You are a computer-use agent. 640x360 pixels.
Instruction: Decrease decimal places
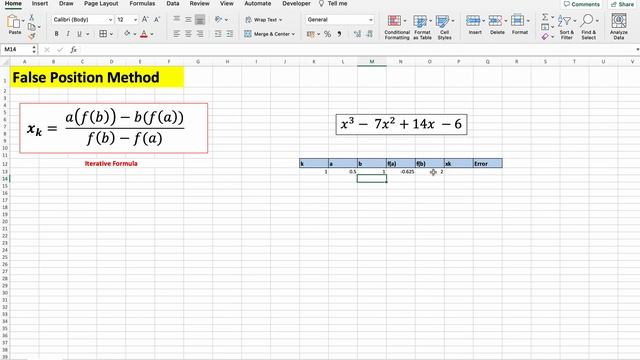(x=369, y=34)
